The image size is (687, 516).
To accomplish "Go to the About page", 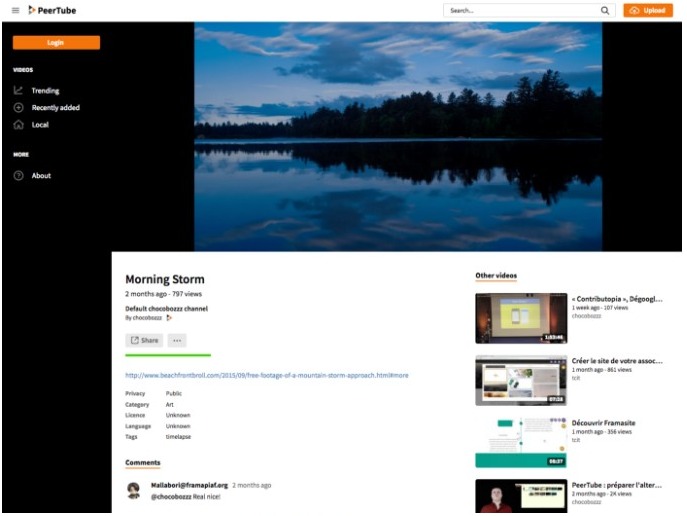I will click(x=41, y=176).
